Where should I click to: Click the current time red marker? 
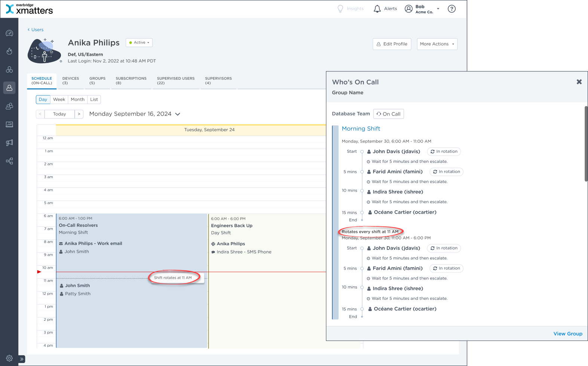[x=39, y=272]
